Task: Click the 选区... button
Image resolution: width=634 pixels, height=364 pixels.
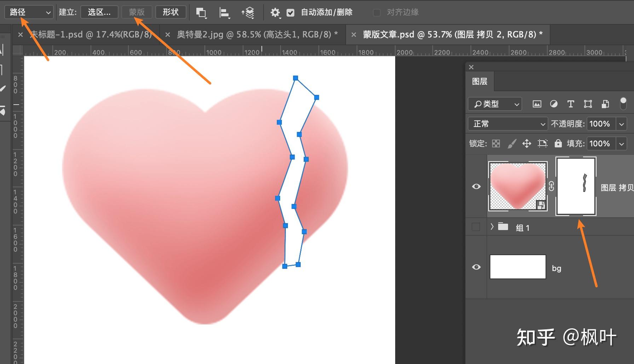Action: tap(99, 12)
